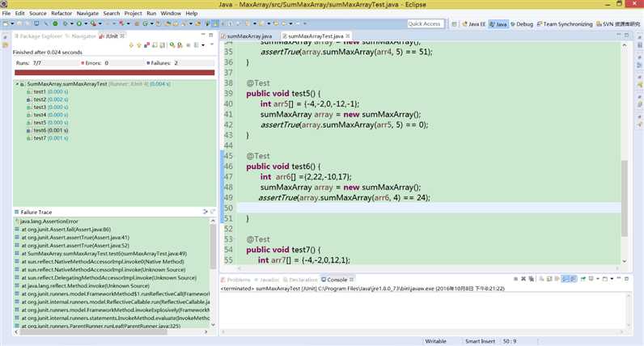Viewport: 644px width, 346px height.
Task: Open the Project menu
Action: (x=133, y=13)
